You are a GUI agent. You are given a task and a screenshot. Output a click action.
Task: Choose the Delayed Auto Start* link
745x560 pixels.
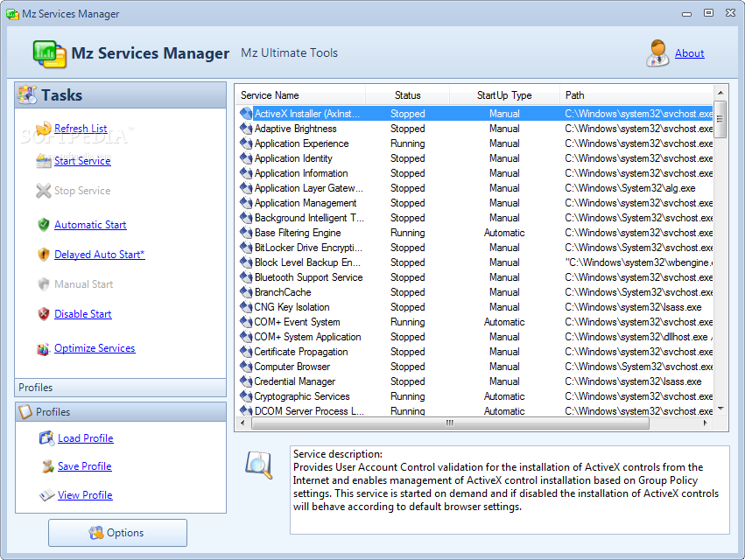click(99, 255)
